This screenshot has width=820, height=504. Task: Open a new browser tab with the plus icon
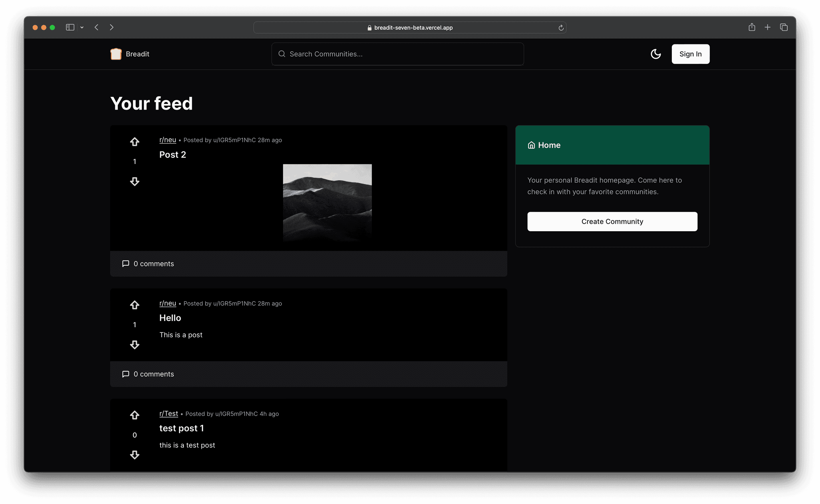[x=768, y=27]
